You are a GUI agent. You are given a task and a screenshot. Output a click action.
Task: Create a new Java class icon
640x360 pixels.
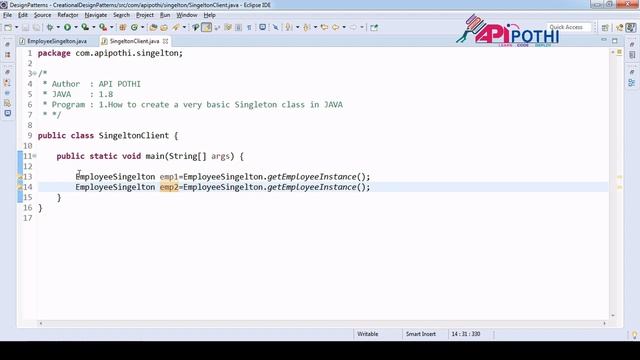pos(134,27)
